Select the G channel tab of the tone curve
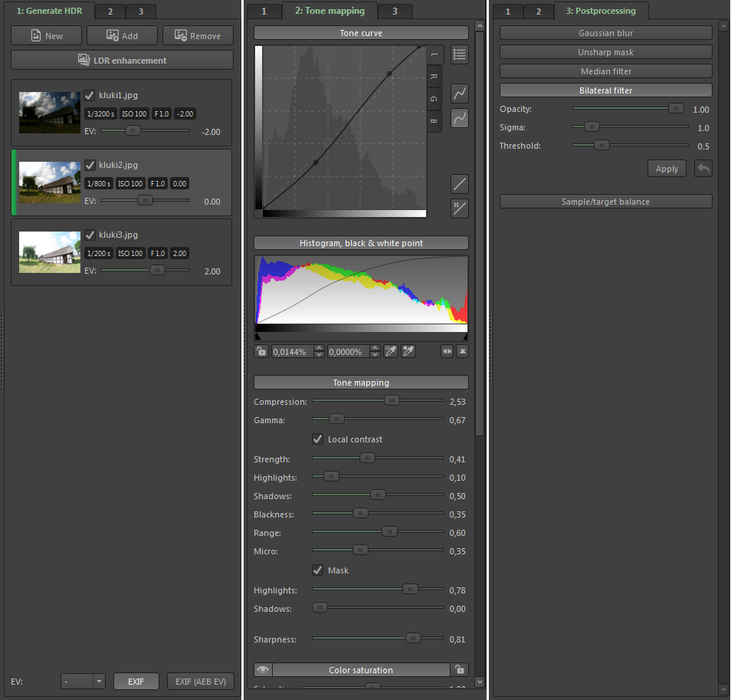 coord(434,99)
